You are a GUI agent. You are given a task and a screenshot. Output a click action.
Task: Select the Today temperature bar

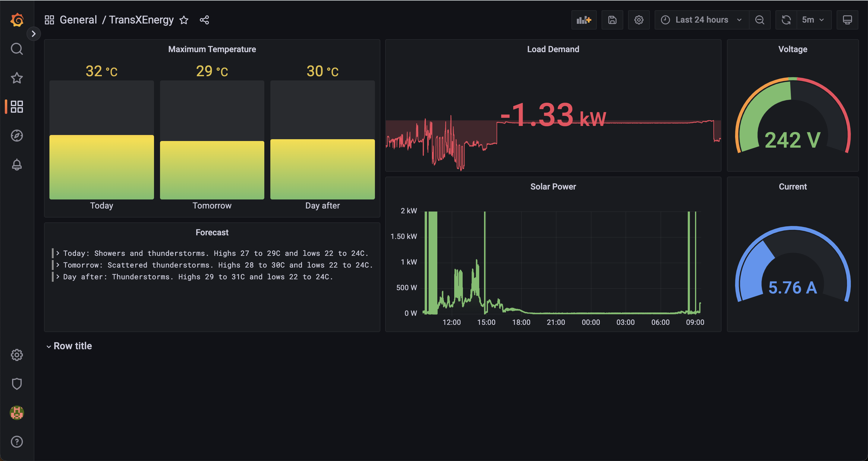coord(102,167)
